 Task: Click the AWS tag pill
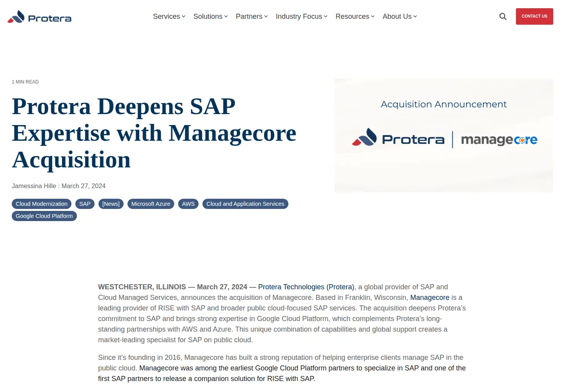(x=188, y=204)
